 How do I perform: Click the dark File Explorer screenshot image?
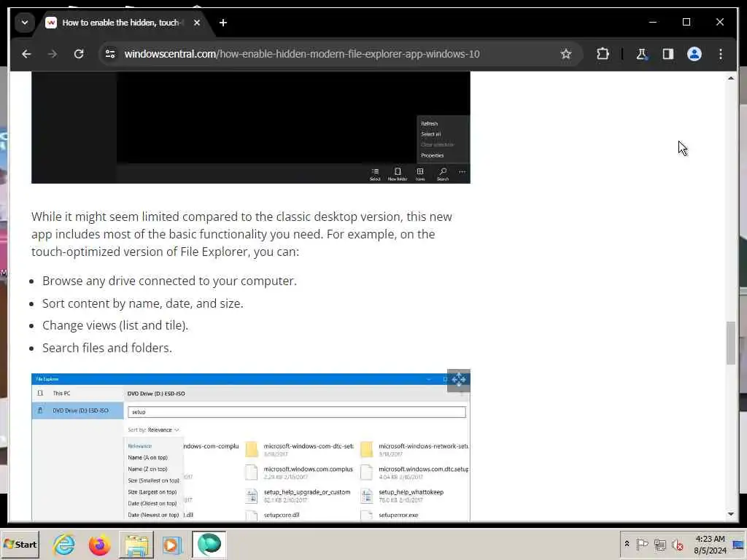(251, 127)
